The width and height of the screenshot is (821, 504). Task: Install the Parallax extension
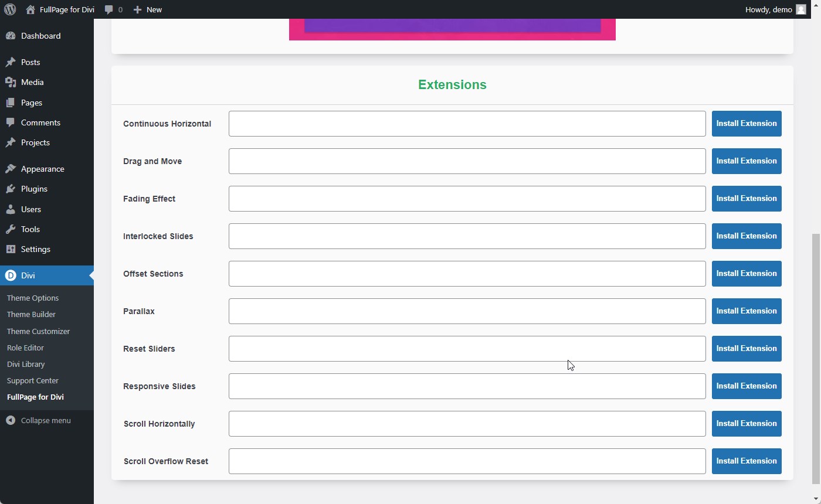747,311
